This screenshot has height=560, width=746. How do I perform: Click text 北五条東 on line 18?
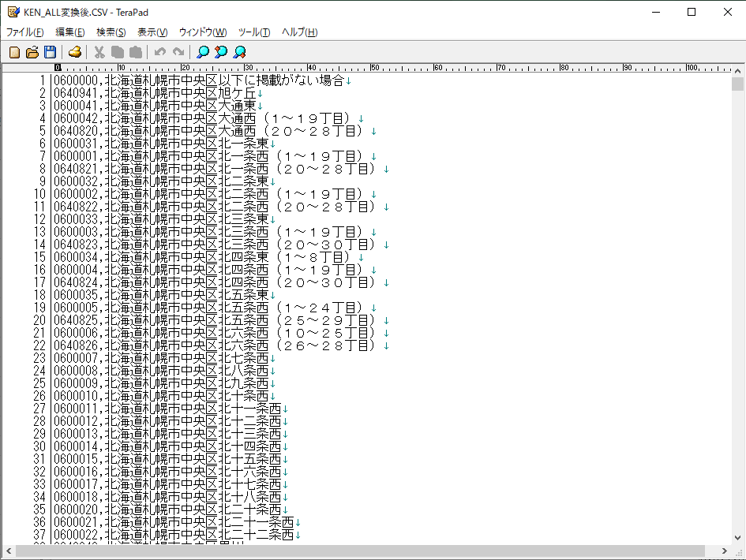(x=243, y=295)
